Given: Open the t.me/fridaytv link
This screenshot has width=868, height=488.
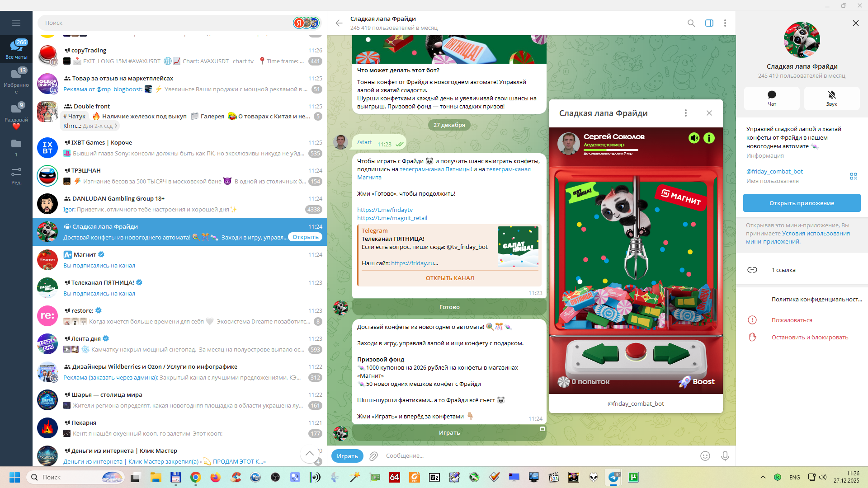Looking at the screenshot, I should (x=385, y=210).
